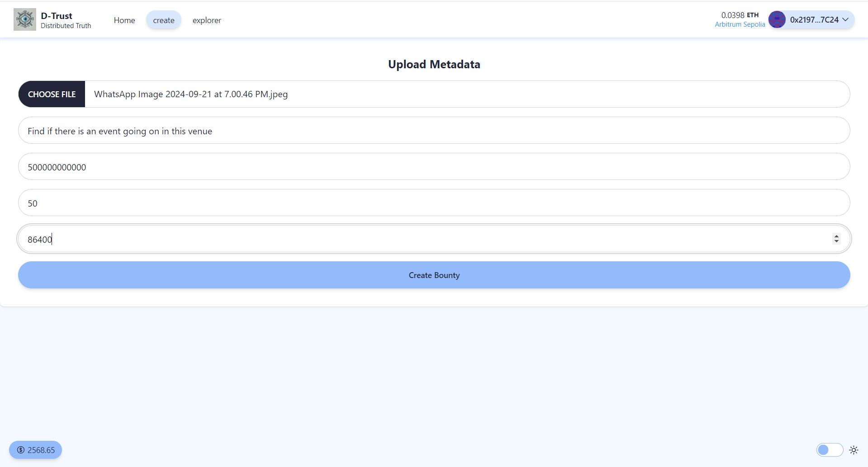Click the Arbitrum Sepolia network link
This screenshot has height=467, width=868.
click(740, 24)
